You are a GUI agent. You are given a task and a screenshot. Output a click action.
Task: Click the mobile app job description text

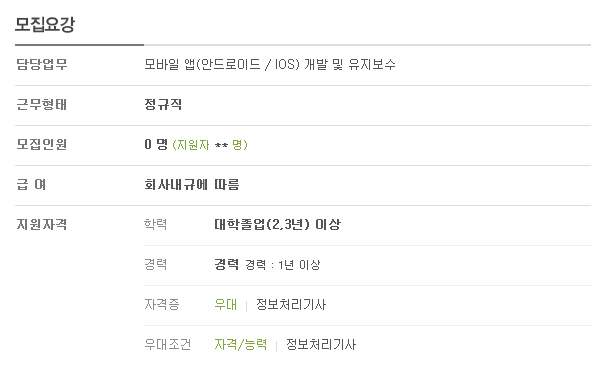coord(270,64)
